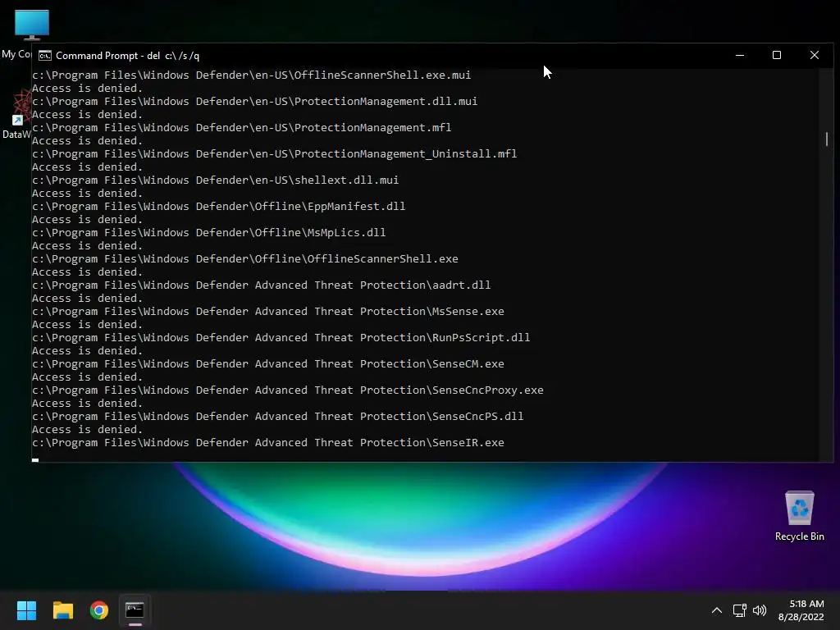
Task: Minimize the Command Prompt window
Action: pyautogui.click(x=740, y=55)
